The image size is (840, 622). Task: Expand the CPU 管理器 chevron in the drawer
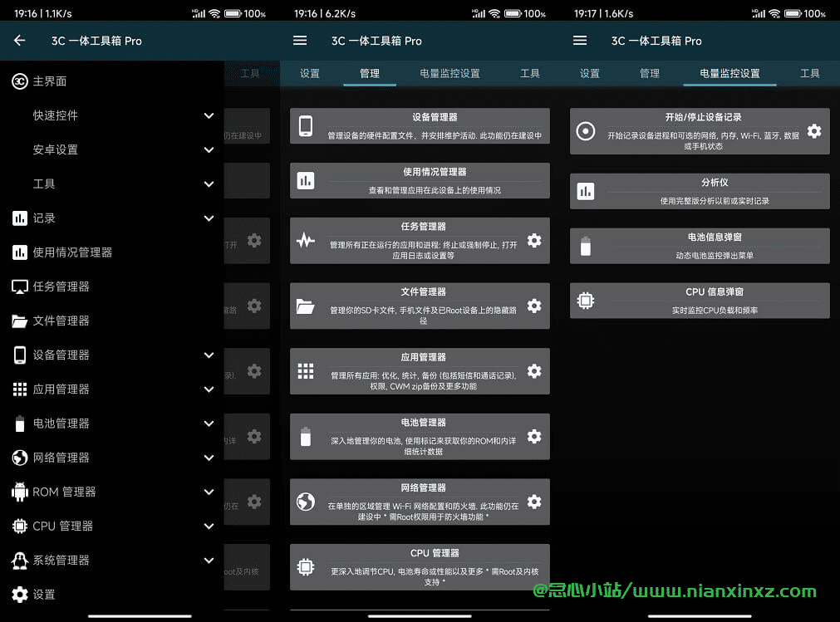click(209, 526)
